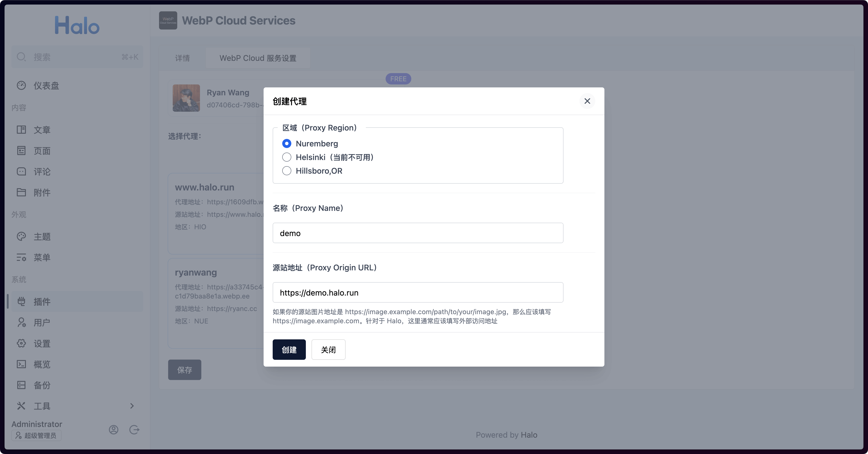Click the 地区：NUE text
This screenshot has width=868, height=454.
(x=191, y=321)
